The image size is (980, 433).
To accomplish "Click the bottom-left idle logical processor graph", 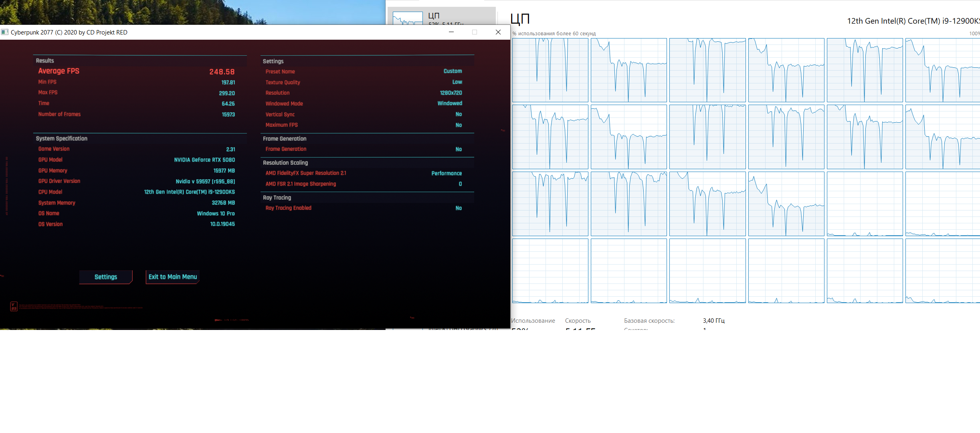I will point(550,271).
